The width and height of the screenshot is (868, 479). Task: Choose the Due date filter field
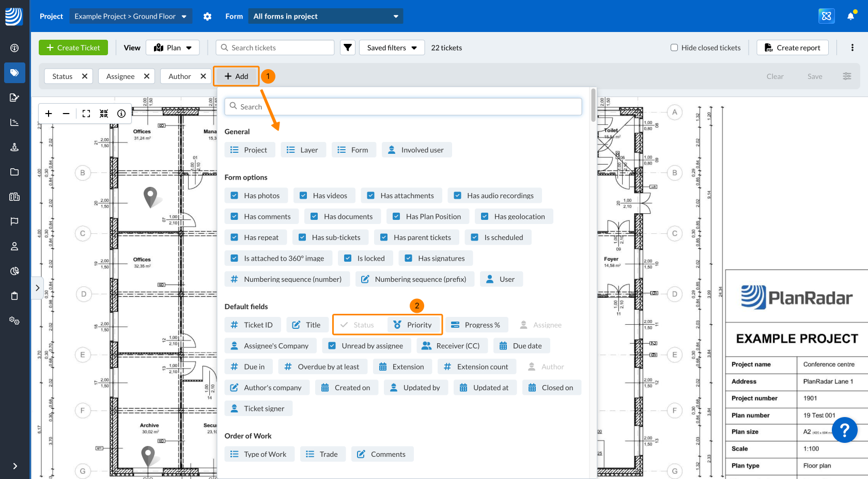(521, 346)
